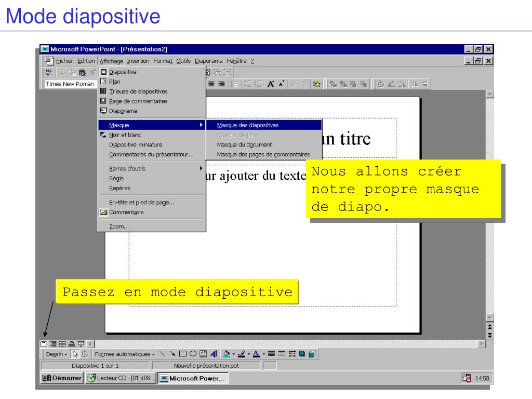
Task: Click the shadow icon in drawing toolbar
Action: click(302, 354)
